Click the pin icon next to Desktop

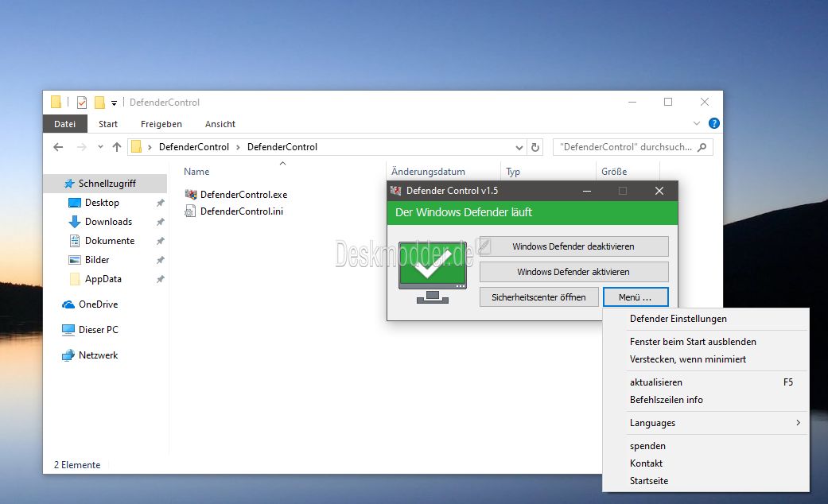160,204
